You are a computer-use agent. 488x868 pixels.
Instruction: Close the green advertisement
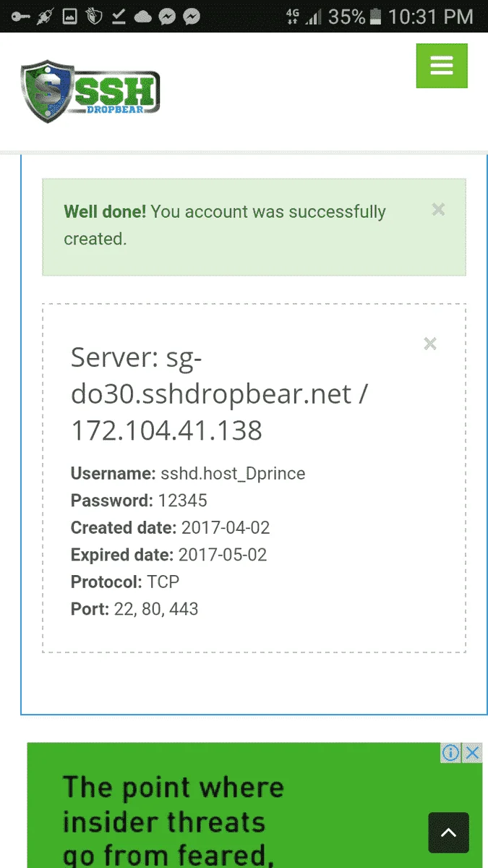pyautogui.click(x=472, y=753)
